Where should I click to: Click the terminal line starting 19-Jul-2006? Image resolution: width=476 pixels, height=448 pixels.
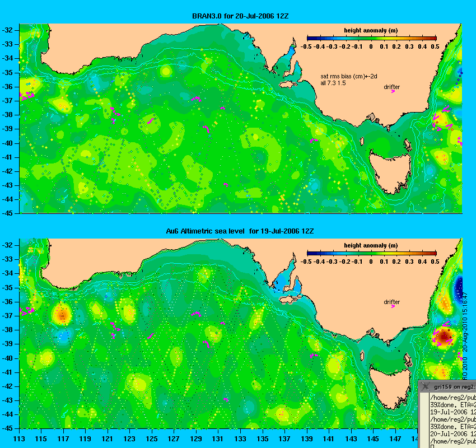tap(453, 412)
